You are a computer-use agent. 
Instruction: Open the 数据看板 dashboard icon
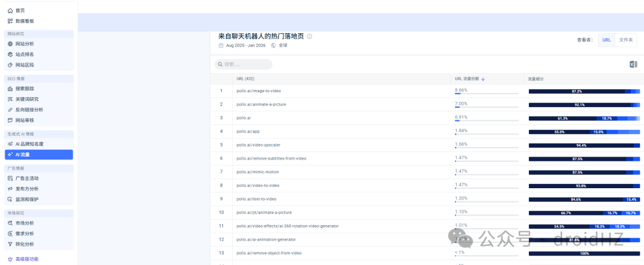pos(10,21)
